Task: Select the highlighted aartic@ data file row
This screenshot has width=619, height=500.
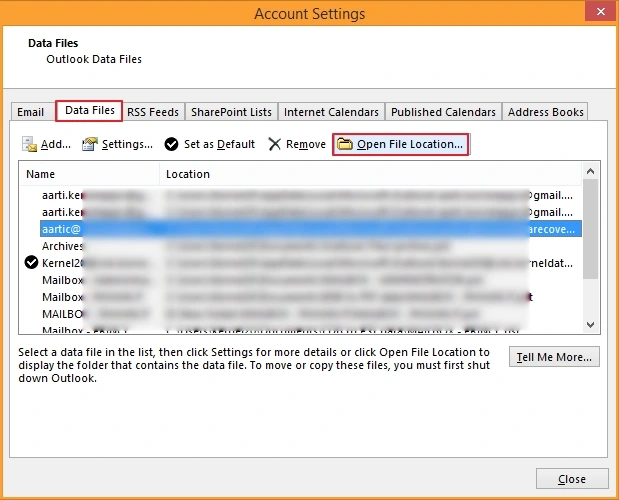Action: click(310, 229)
